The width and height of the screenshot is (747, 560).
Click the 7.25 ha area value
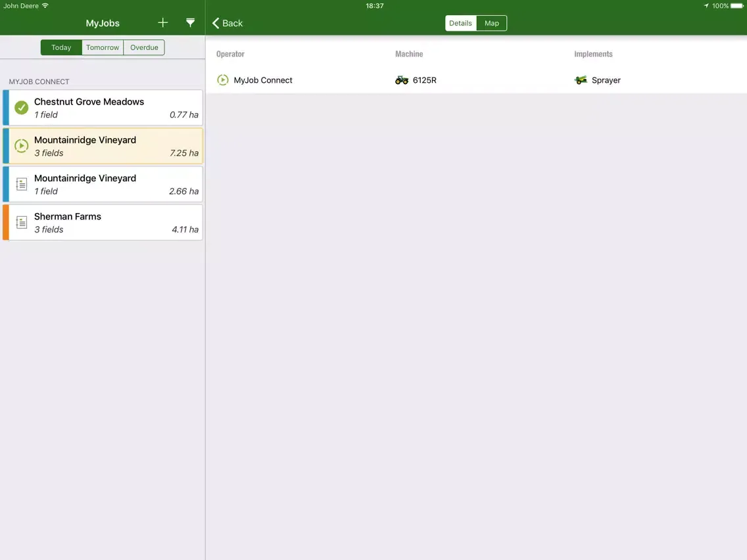coord(184,153)
